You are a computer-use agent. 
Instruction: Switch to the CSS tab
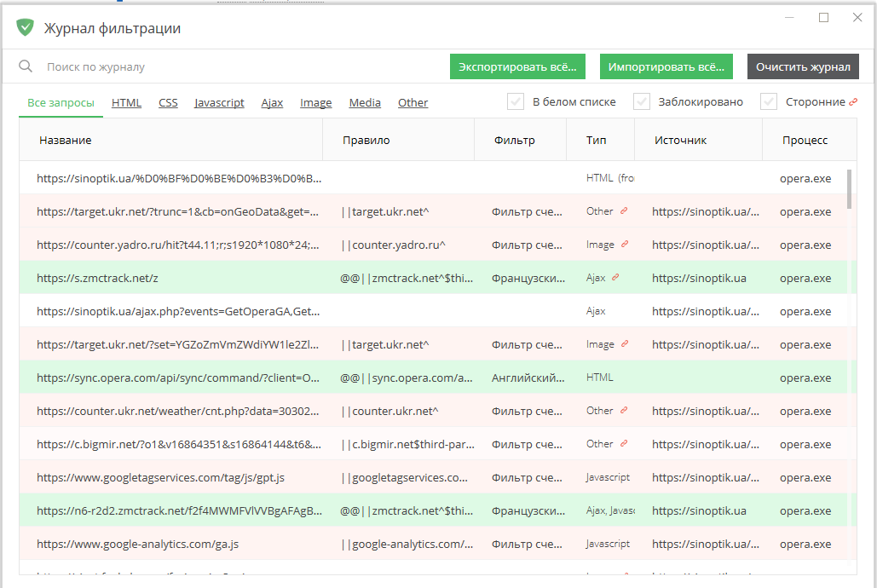click(x=167, y=102)
